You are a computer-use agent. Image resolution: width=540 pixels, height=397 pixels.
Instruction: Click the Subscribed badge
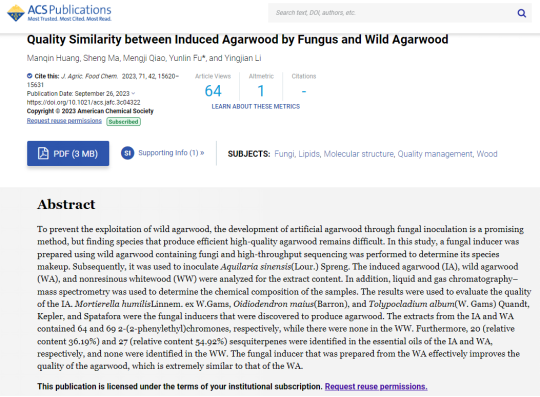click(124, 122)
